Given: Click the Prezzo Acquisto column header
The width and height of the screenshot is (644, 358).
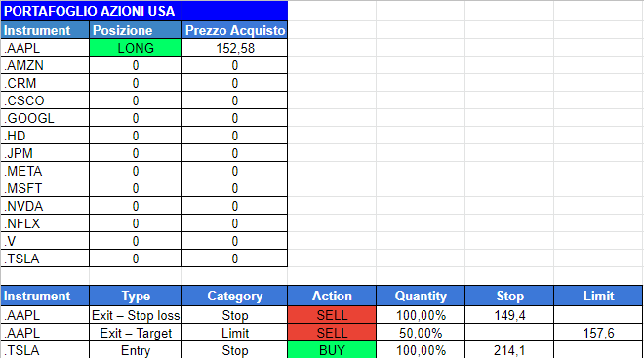Looking at the screenshot, I should tap(235, 30).
